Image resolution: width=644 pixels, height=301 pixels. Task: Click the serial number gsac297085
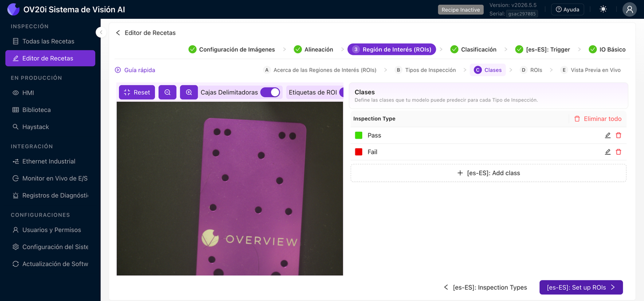(522, 14)
